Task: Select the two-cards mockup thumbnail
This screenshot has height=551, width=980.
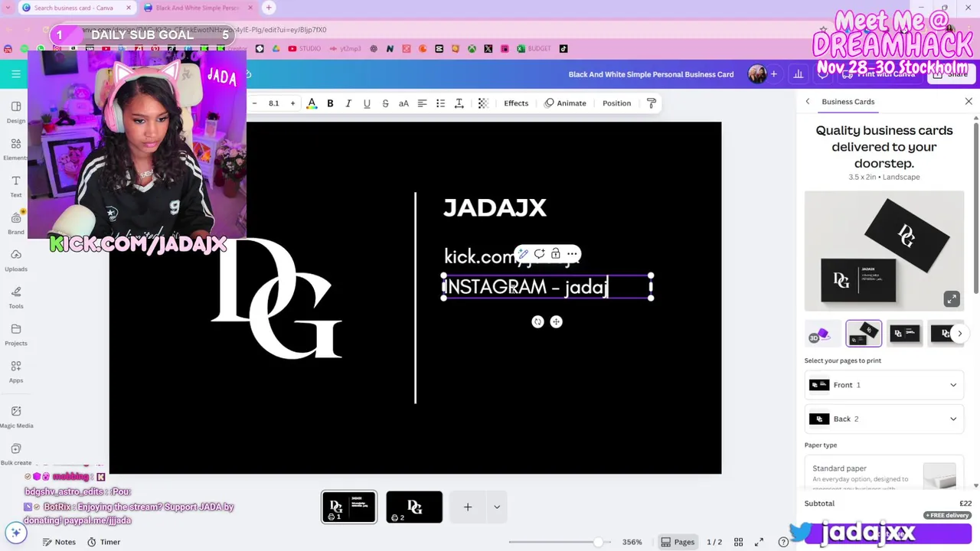Action: tap(864, 334)
